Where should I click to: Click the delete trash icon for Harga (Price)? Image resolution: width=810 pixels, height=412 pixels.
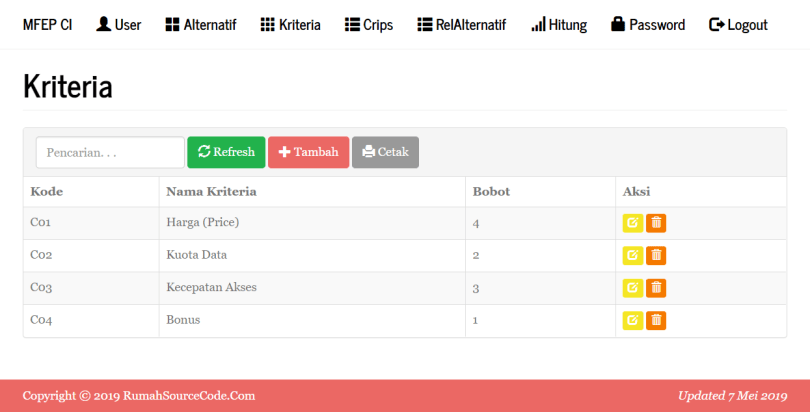(656, 223)
